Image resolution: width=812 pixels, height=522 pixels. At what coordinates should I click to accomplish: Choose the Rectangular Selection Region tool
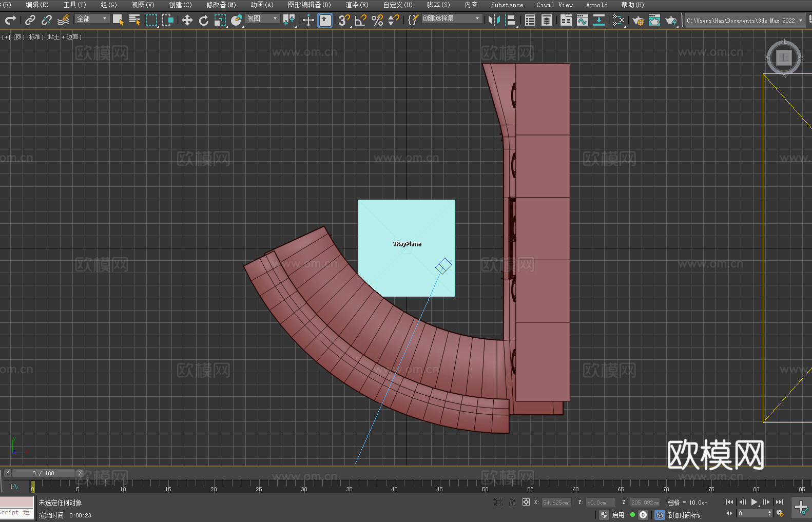point(151,20)
